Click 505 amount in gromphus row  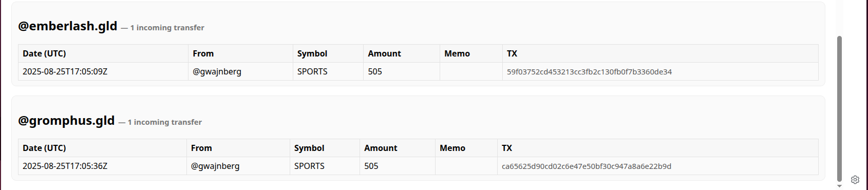tap(371, 166)
